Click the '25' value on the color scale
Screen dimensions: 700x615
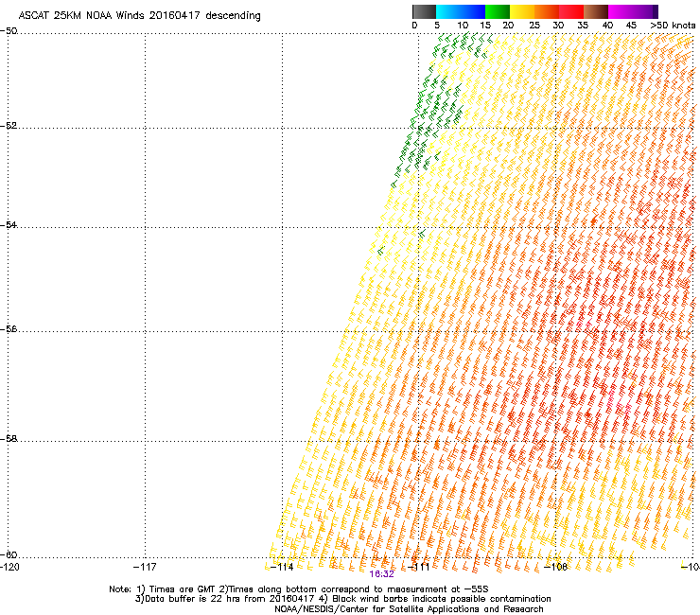[534, 26]
